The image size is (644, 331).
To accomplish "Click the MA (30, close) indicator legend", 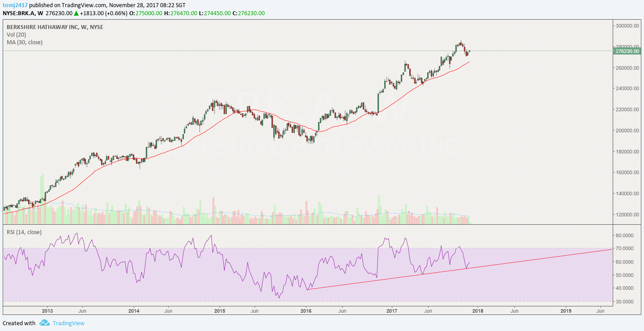I will 25,42.
